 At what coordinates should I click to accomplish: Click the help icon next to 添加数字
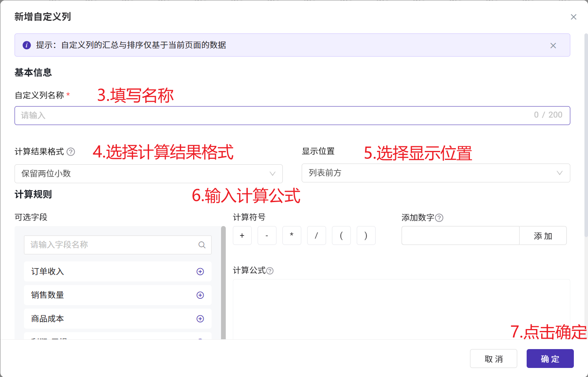point(439,218)
